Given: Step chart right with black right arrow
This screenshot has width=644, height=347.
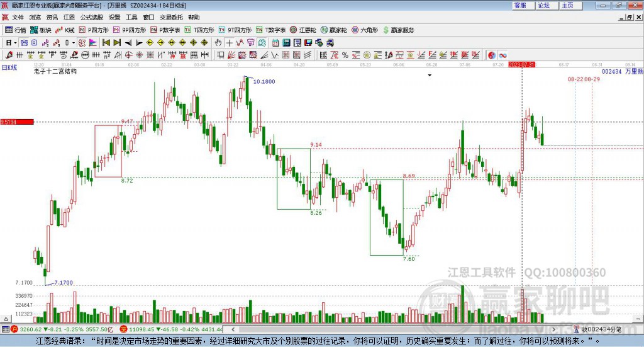Looking at the screenshot, I should coord(139,43).
